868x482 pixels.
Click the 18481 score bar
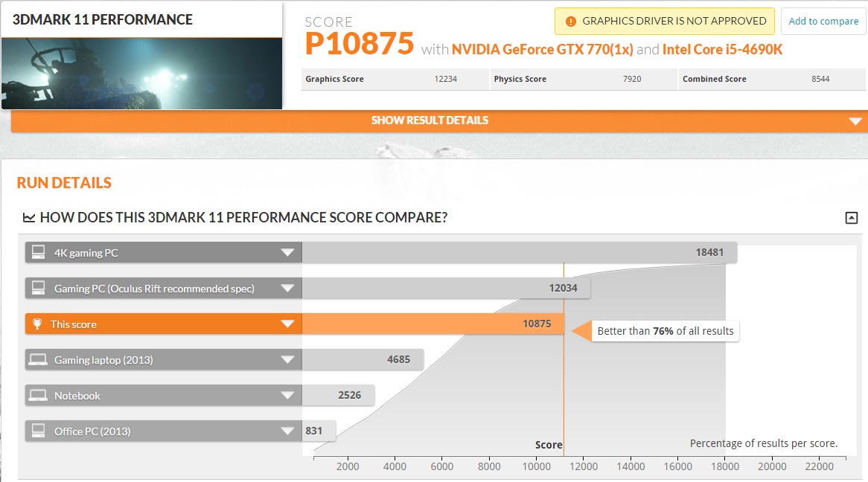point(520,252)
